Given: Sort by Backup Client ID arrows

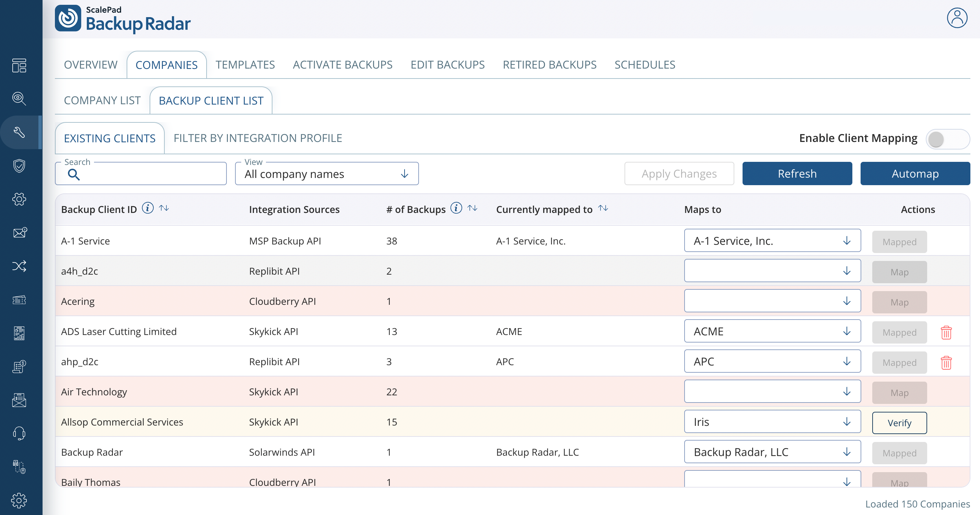Looking at the screenshot, I should (164, 208).
